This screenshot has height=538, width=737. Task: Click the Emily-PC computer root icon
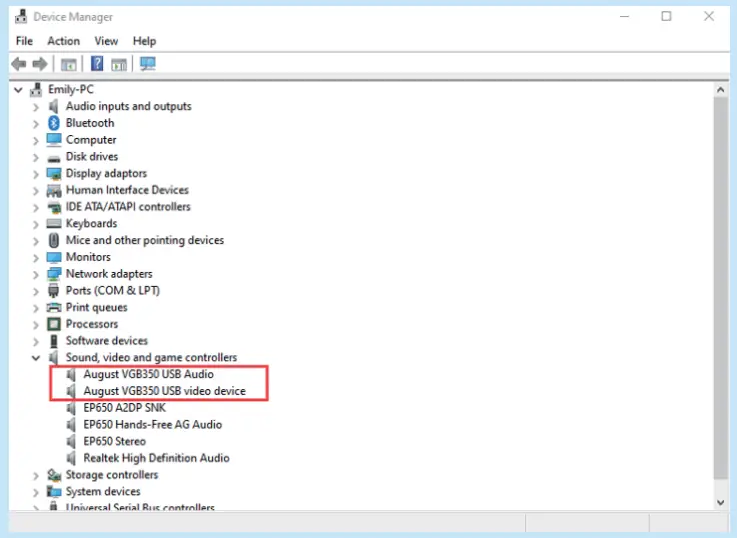coord(36,89)
